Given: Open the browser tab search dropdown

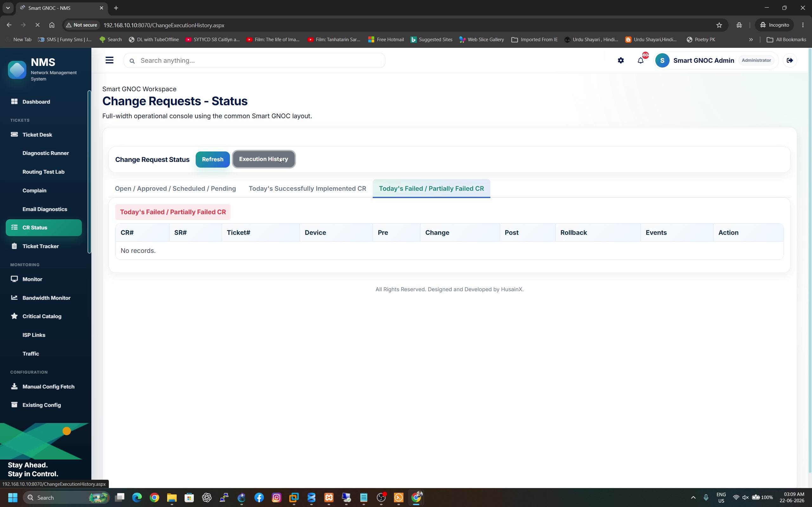Looking at the screenshot, I should click(x=8, y=8).
